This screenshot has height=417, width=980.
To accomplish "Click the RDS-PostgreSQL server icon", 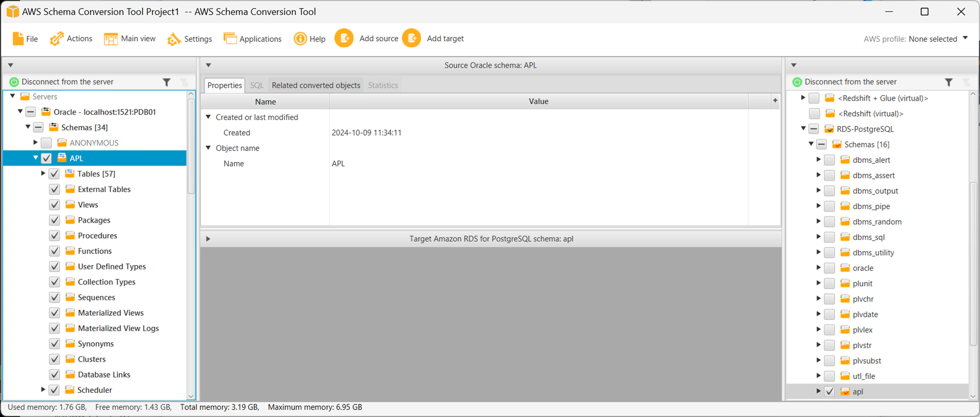I will pyautogui.click(x=829, y=129).
